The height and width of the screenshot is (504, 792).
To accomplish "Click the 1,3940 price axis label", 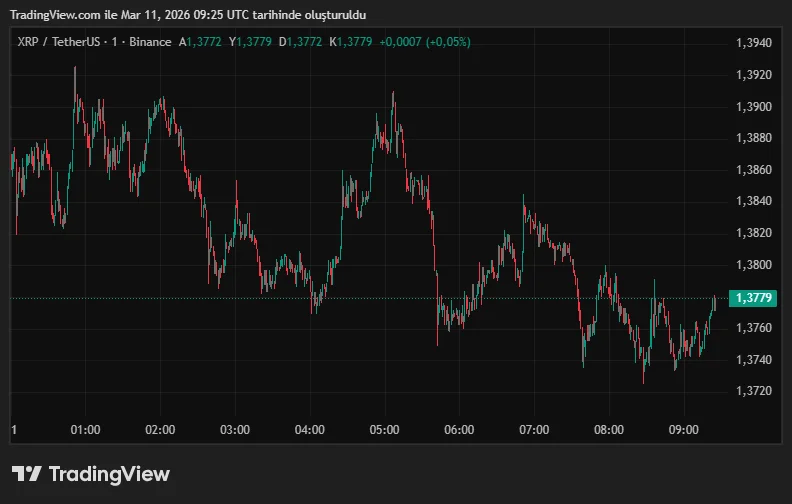I will click(x=753, y=43).
